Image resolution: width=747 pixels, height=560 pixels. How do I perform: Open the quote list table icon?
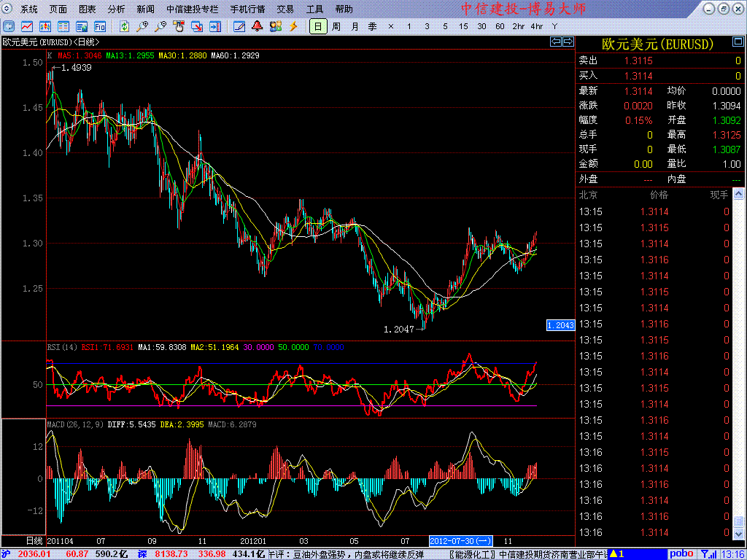pos(63,26)
